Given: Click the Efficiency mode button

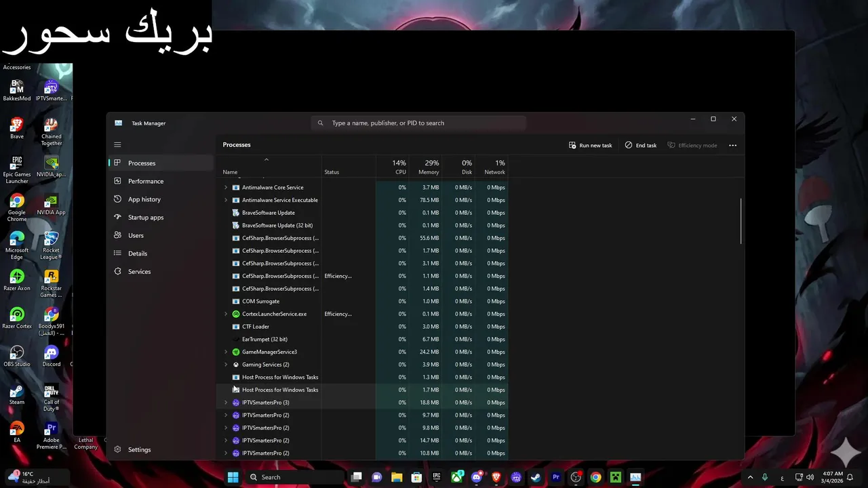Looking at the screenshot, I should [692, 145].
